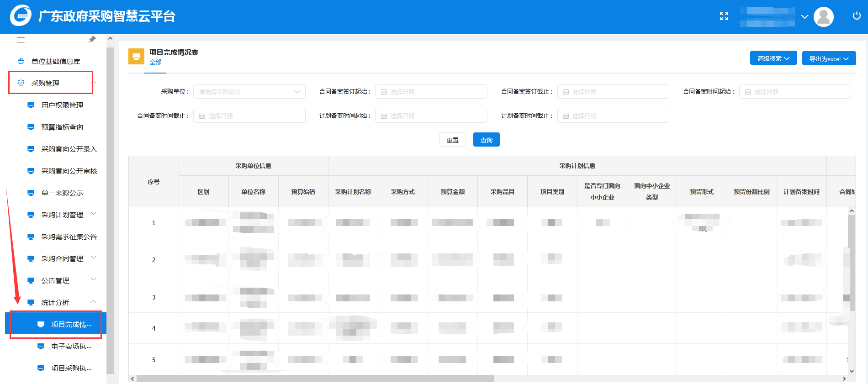This screenshot has width=868, height=384.
Task: Collapse the 统计分析 submenu chevron
Action: (x=94, y=301)
